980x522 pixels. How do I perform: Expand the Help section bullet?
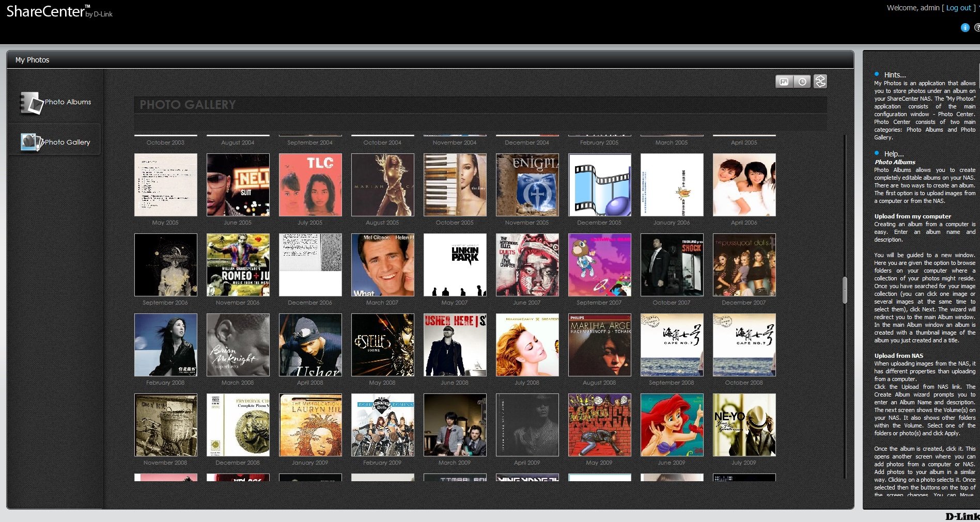(877, 153)
